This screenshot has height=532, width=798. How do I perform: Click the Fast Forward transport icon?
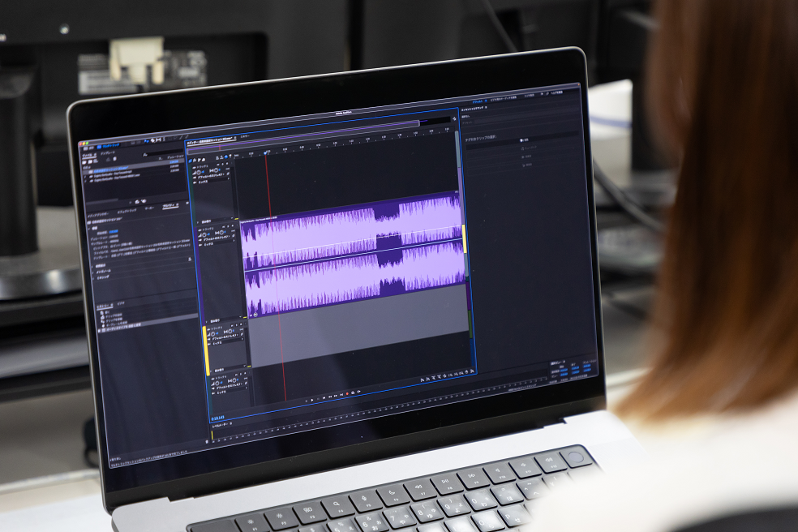337,396
